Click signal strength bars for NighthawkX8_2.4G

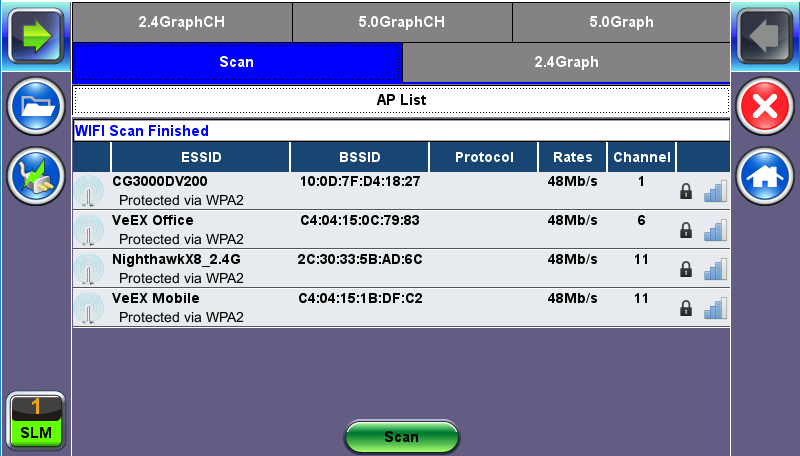pos(714,269)
